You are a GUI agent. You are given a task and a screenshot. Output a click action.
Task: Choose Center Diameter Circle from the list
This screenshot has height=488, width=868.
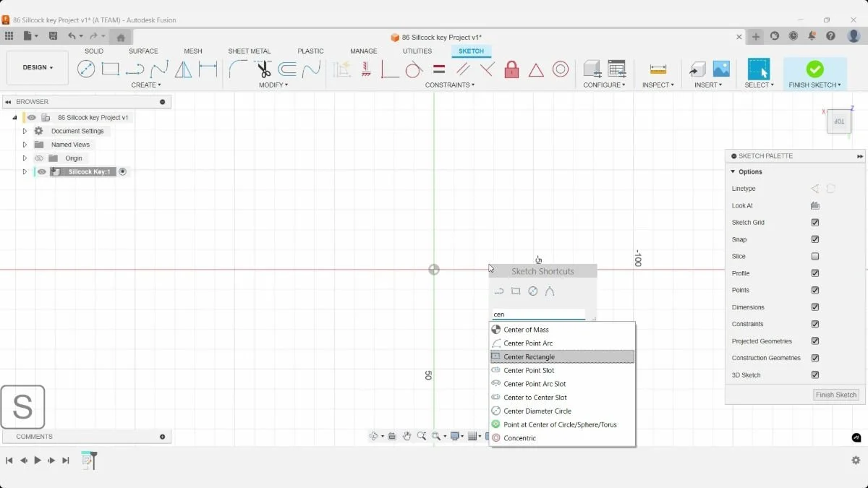pos(562,411)
